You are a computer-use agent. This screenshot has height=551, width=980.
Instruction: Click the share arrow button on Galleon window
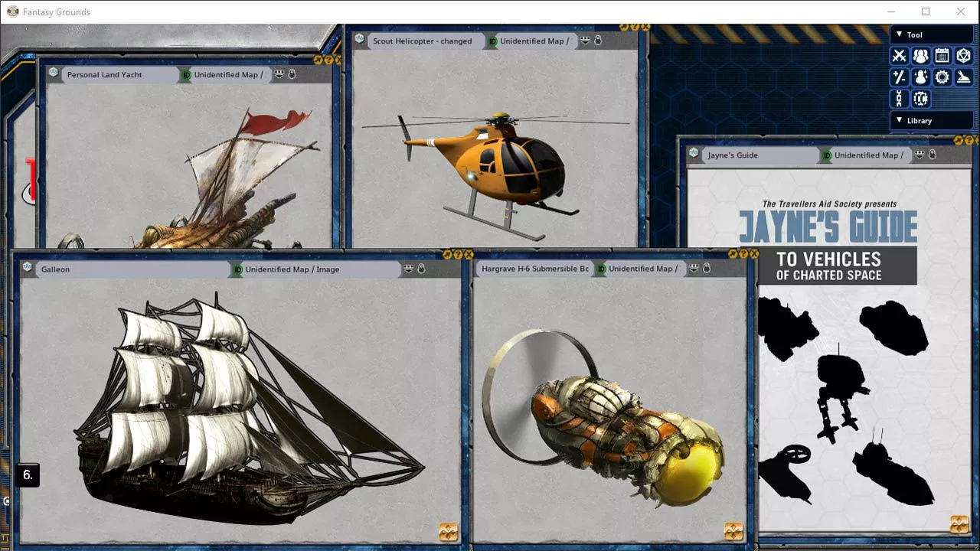[x=447, y=255]
